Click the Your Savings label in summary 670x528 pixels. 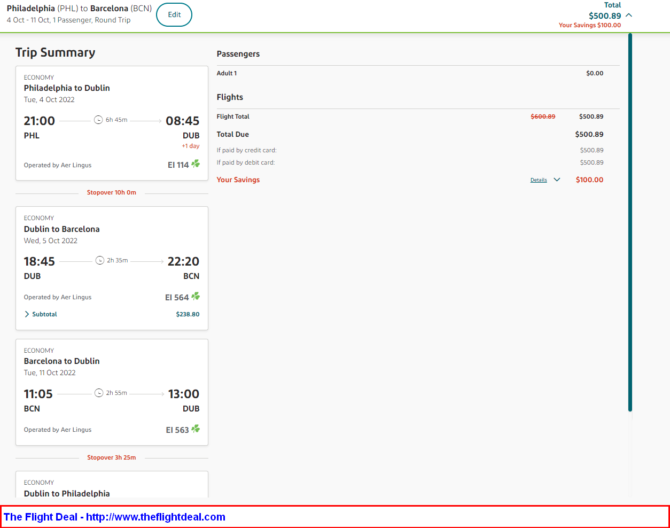(238, 180)
